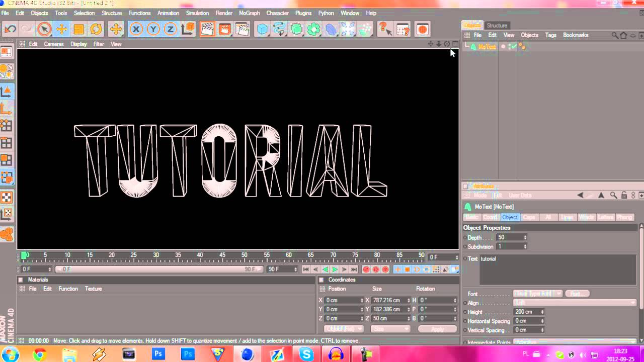
Task: Click the lock icon in Attribute Manager
Action: 624,195
